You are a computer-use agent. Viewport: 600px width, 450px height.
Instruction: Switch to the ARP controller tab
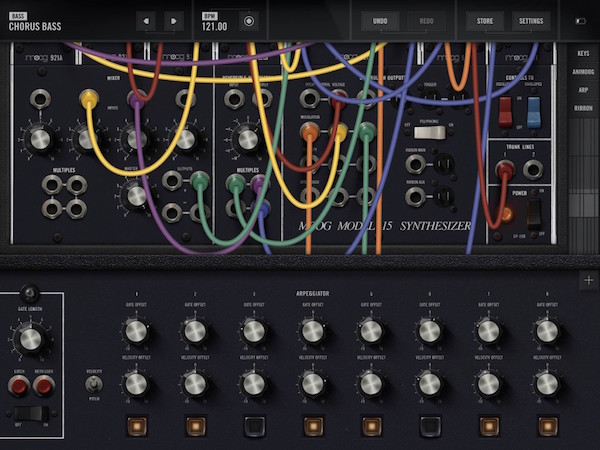click(x=583, y=90)
